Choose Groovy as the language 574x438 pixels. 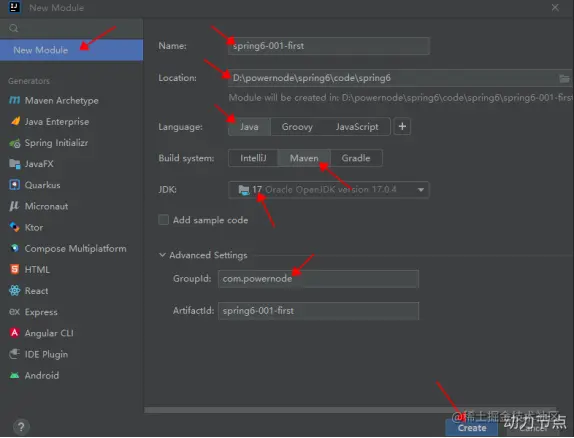coord(297,127)
